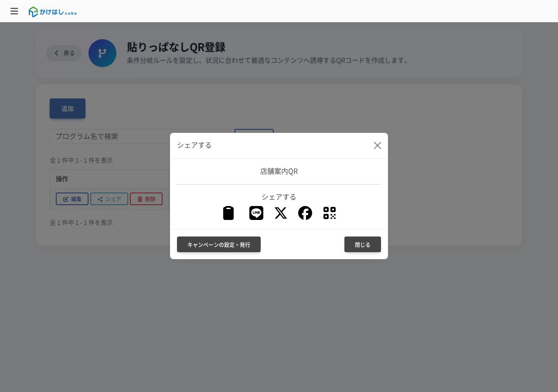Go back with 戻る button
Image resolution: width=558 pixels, height=392 pixels.
coord(64,53)
